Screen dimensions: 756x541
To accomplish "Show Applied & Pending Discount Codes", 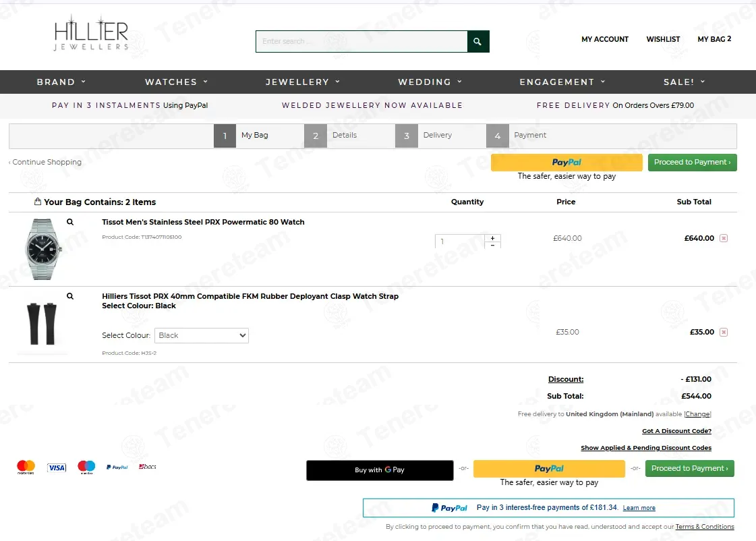I will pyautogui.click(x=646, y=448).
